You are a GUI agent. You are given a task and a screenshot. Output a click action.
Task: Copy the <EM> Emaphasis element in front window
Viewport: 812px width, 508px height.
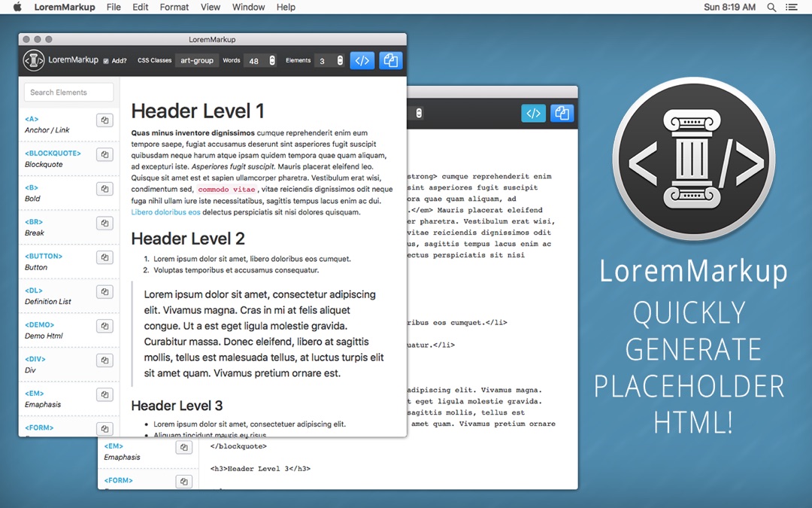click(x=105, y=394)
